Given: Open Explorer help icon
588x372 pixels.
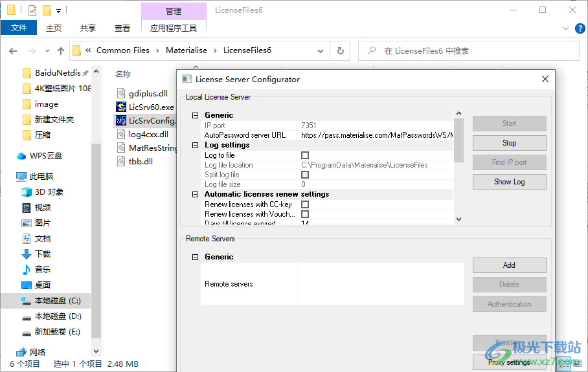Looking at the screenshot, I should [580, 28].
